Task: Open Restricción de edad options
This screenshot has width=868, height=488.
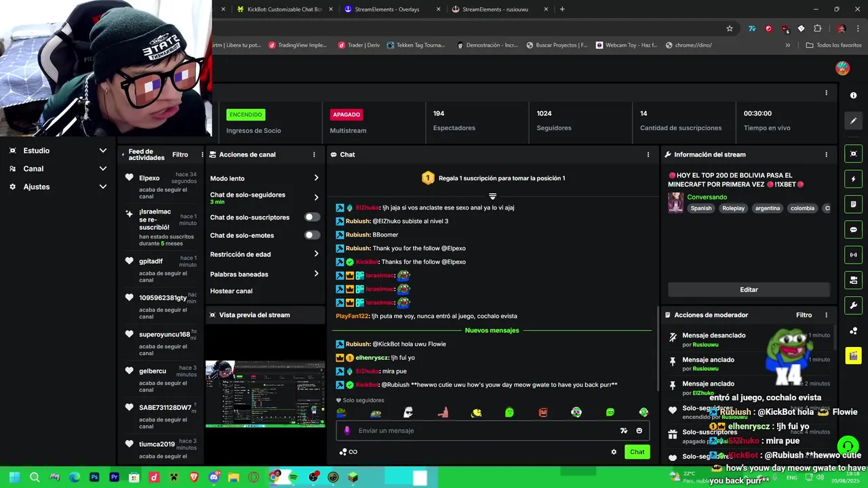Action: 264,254
